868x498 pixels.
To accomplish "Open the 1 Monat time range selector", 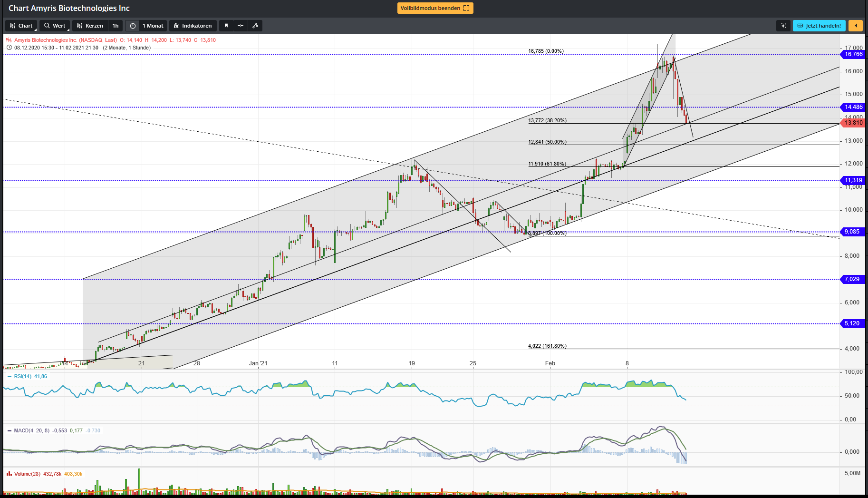I will (x=153, y=26).
